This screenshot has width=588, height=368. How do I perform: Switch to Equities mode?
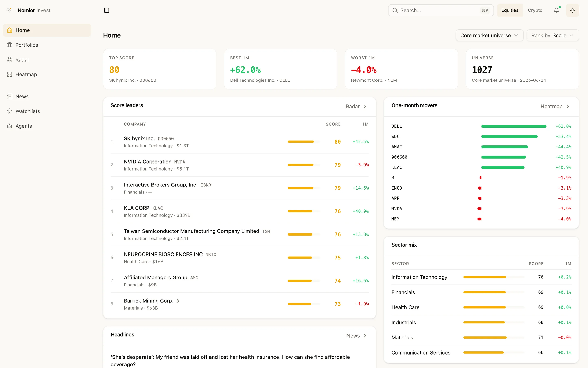click(x=510, y=10)
